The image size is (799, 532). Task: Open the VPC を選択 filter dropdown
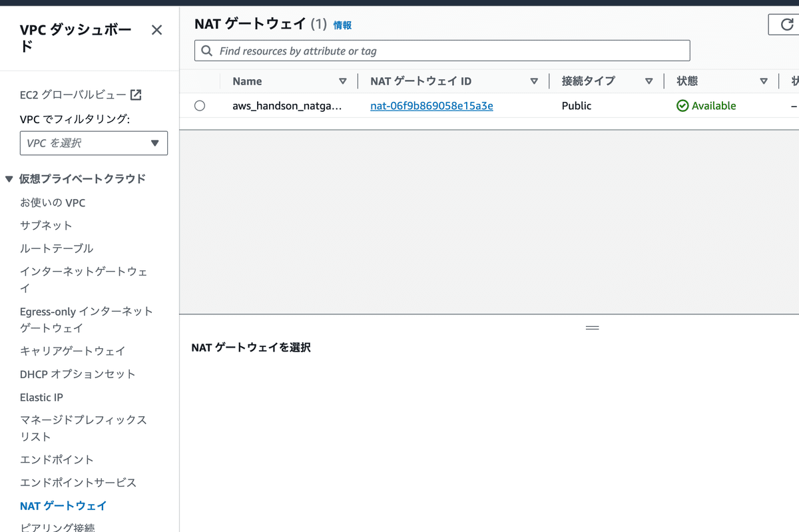(93, 143)
